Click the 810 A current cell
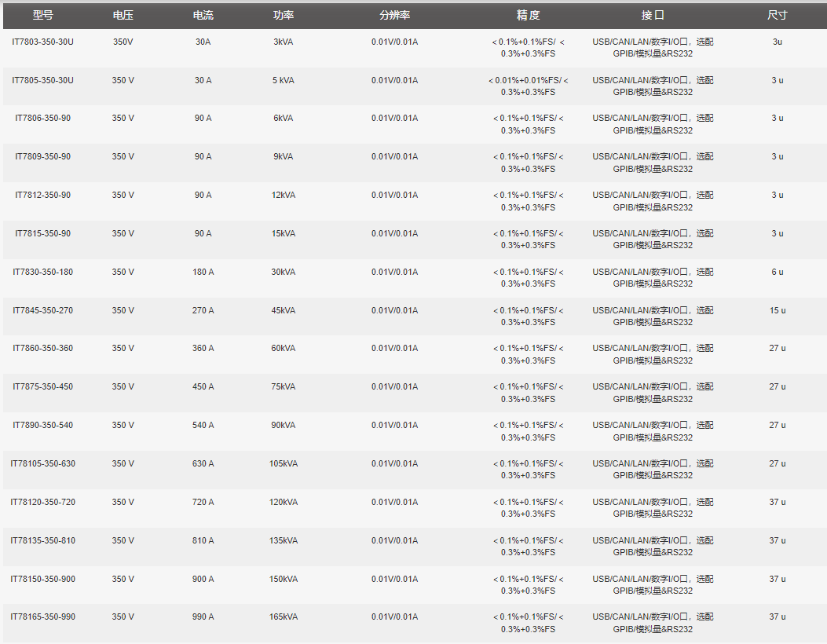The width and height of the screenshot is (827, 644). point(203,540)
